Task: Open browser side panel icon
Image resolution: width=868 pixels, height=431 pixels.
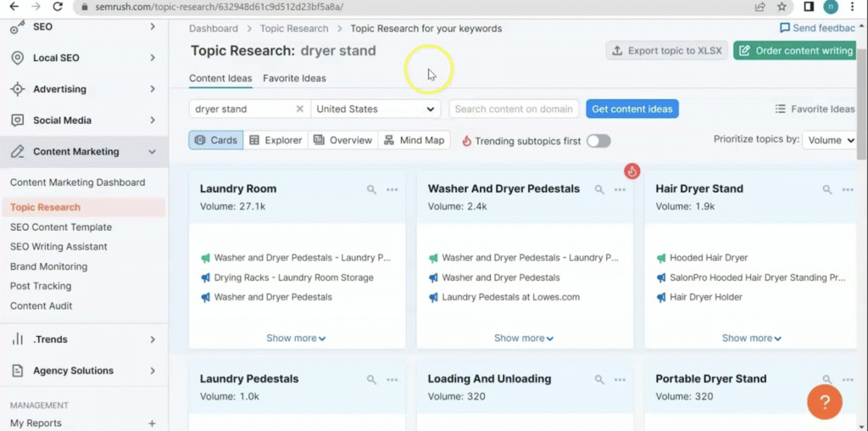Action: (809, 7)
